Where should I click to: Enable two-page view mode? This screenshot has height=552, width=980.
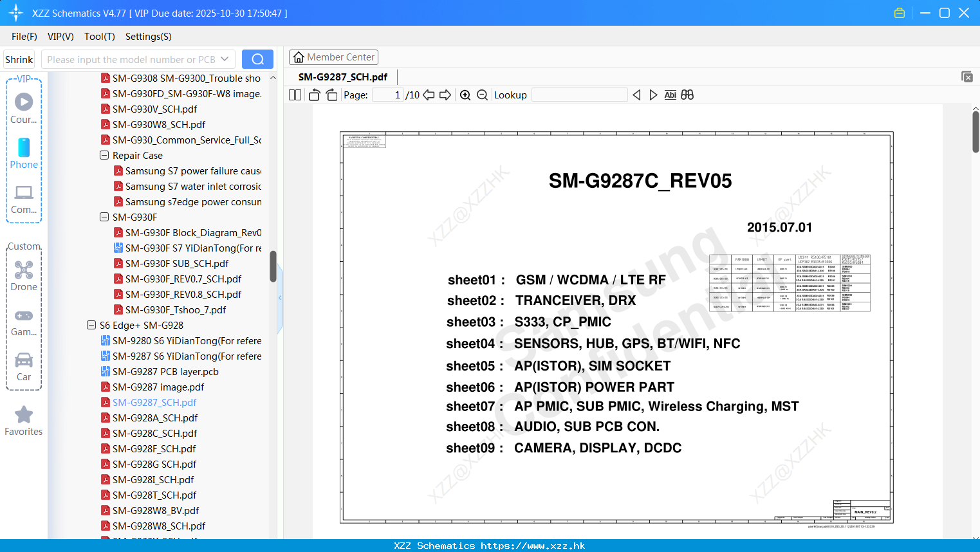[x=295, y=95]
